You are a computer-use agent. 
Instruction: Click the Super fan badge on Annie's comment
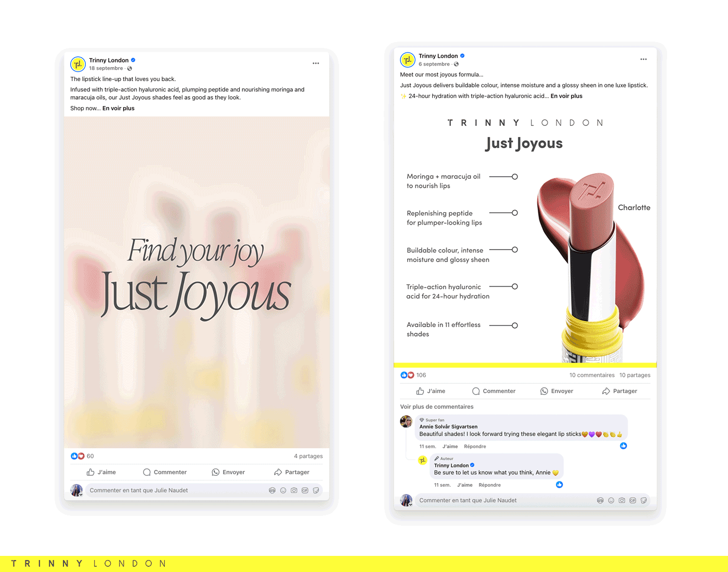[x=432, y=420]
